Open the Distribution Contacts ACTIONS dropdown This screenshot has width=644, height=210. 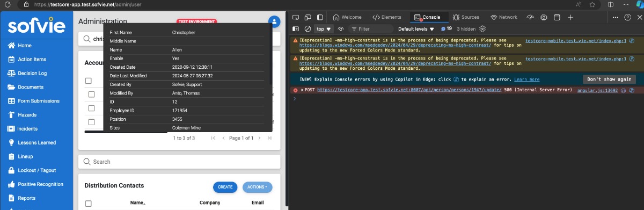[258, 187]
